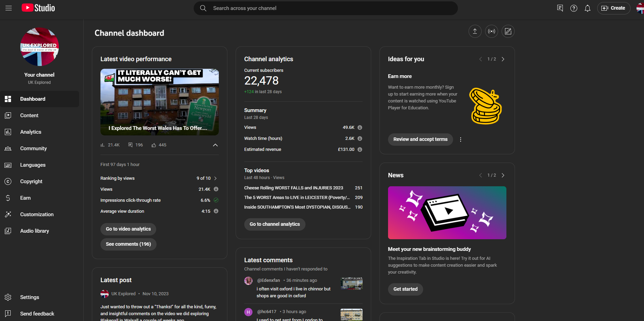Open Earn in the sidebar
The height and width of the screenshot is (321, 644).
(x=40, y=198)
